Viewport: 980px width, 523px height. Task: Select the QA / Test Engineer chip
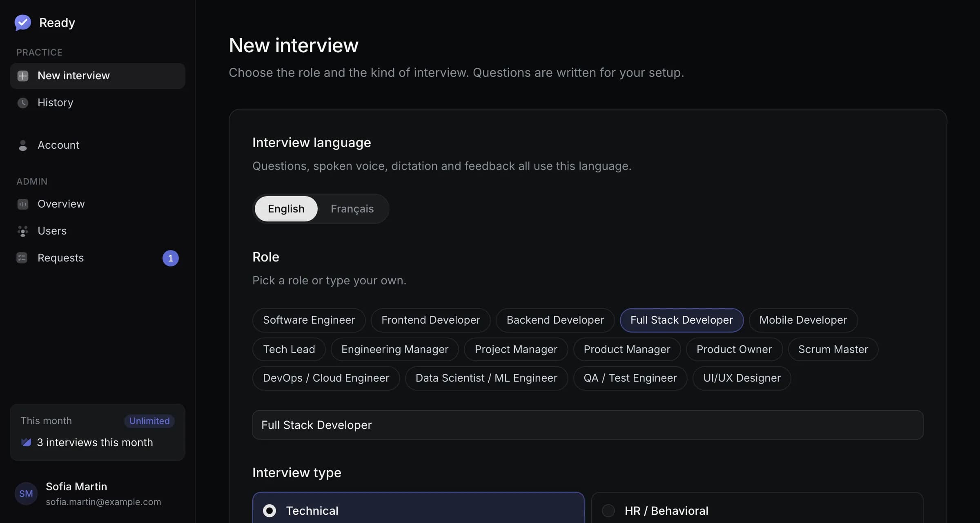pyautogui.click(x=630, y=378)
